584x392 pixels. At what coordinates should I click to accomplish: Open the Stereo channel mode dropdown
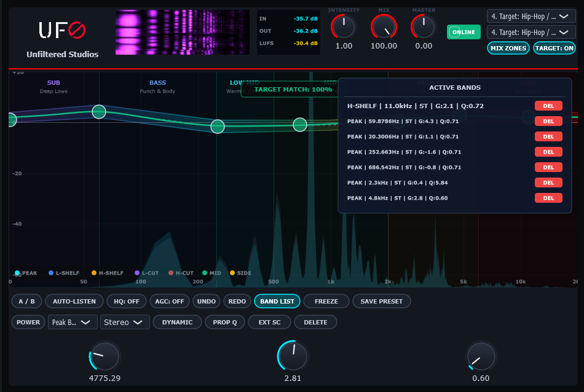coord(125,322)
